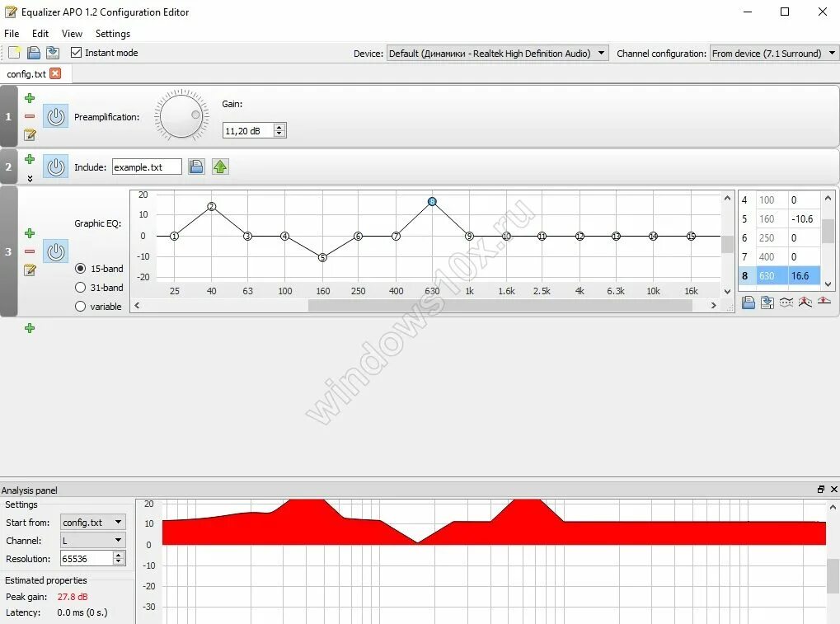The height and width of the screenshot is (624, 840).
Task: Select the 31-band radio option
Action: (80, 288)
